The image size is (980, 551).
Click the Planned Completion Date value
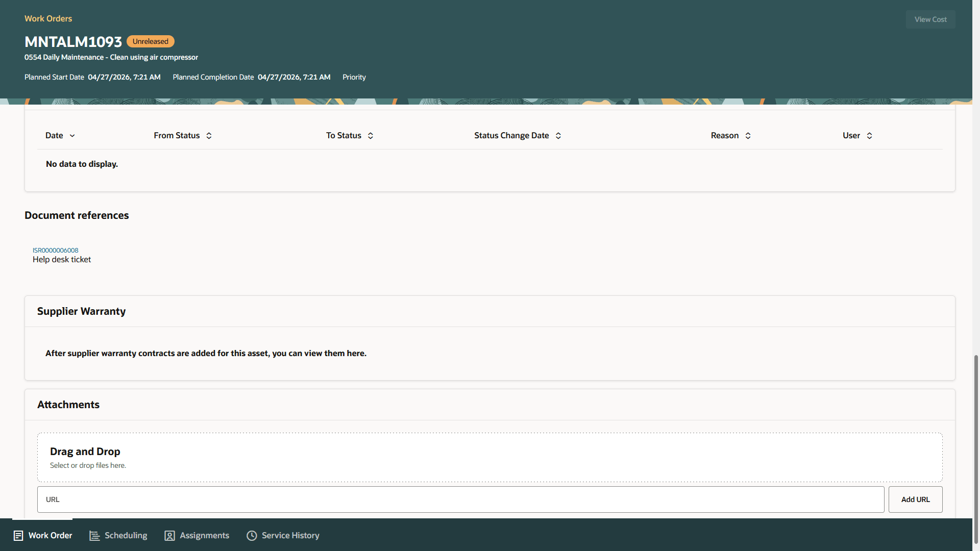coord(294,77)
